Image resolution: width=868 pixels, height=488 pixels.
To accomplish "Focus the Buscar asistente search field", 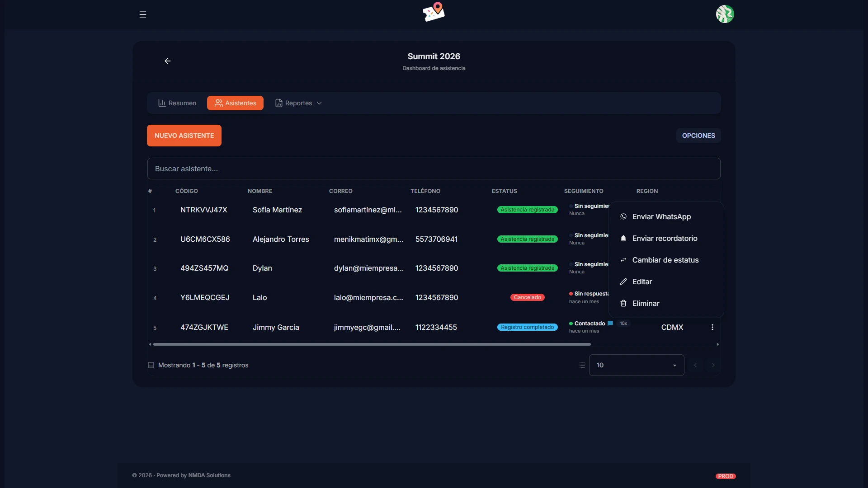I will [x=434, y=169].
